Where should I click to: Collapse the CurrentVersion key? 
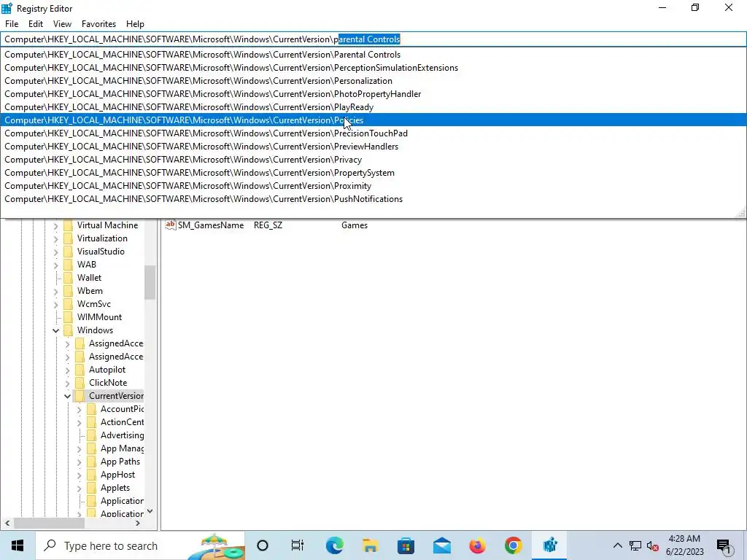(x=67, y=396)
